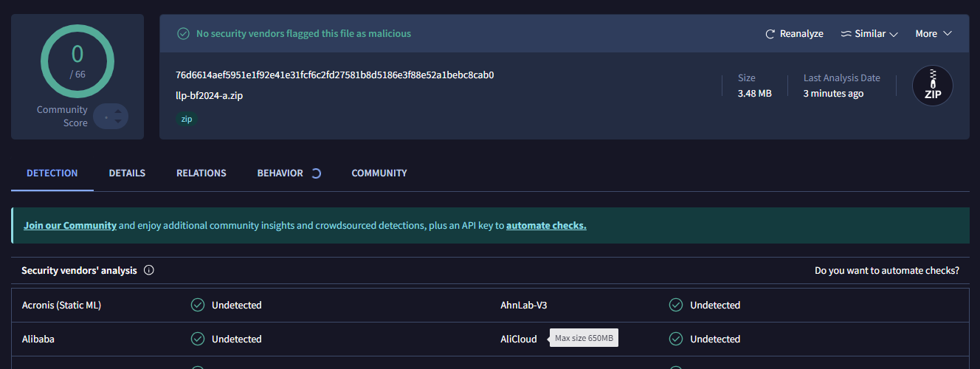The height and width of the screenshot is (369, 980).
Task: Click the Acronis (Static ML) vendor name
Action: (x=61, y=305)
